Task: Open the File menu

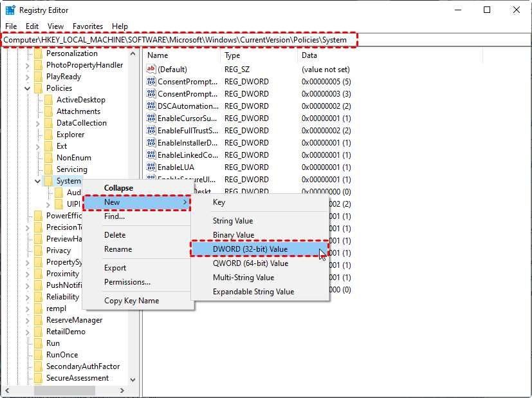Action: [11, 26]
